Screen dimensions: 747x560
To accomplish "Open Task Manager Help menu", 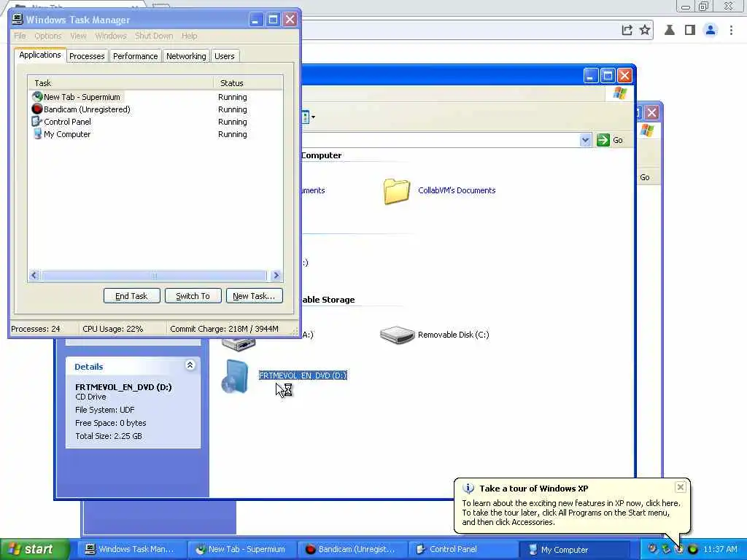I will [189, 36].
